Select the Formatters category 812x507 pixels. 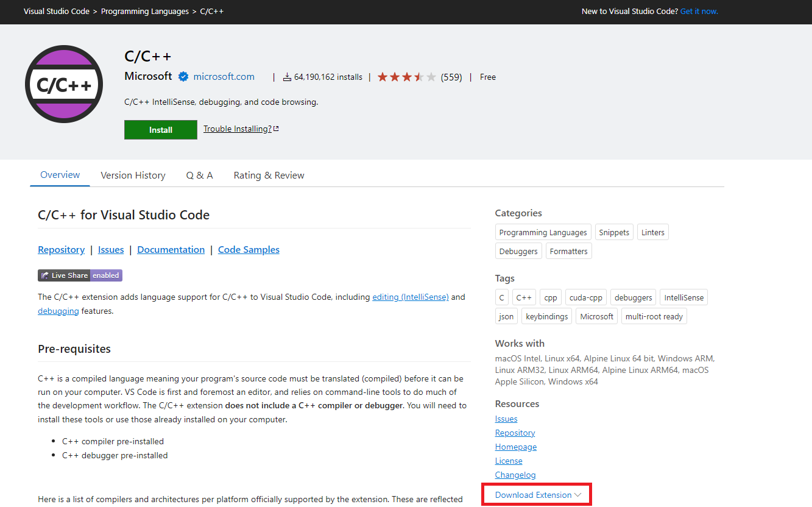(x=569, y=251)
